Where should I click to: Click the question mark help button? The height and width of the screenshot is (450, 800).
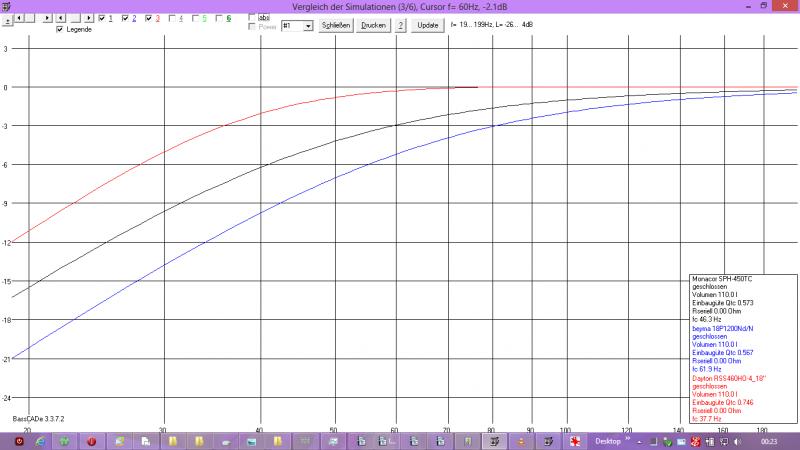[x=401, y=25]
